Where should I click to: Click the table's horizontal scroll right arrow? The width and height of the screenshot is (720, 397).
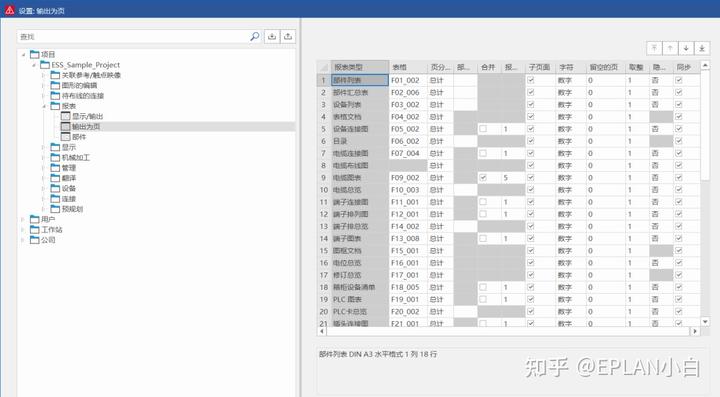coord(695,331)
